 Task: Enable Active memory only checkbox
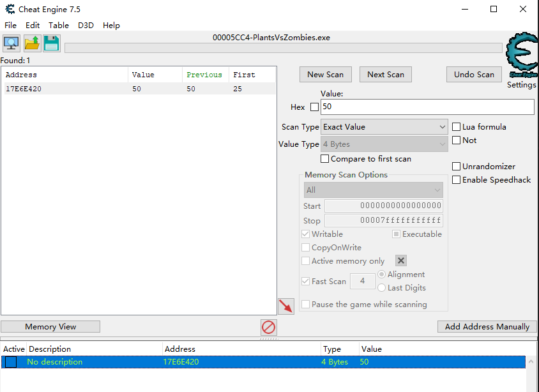click(x=305, y=260)
